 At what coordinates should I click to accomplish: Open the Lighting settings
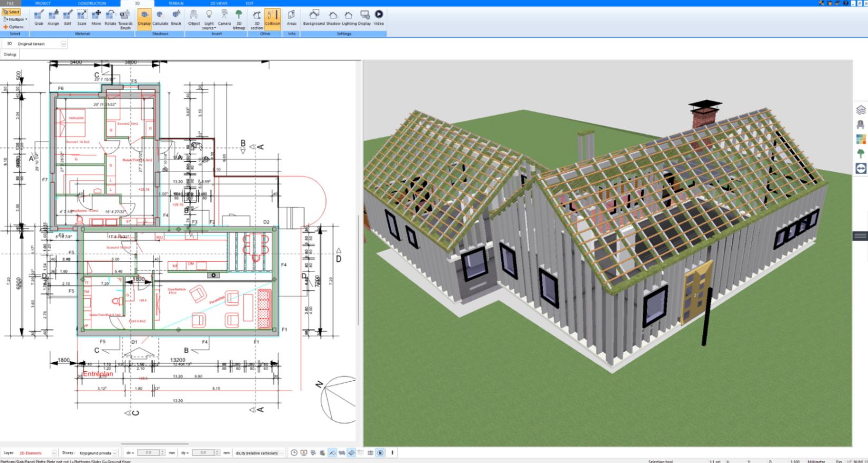click(349, 18)
